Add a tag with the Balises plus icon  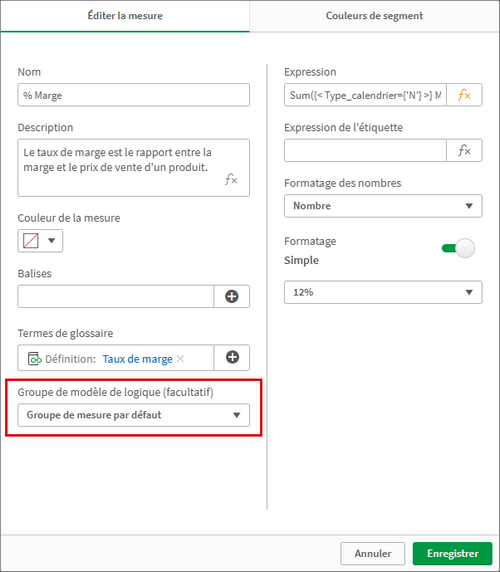pyautogui.click(x=232, y=297)
